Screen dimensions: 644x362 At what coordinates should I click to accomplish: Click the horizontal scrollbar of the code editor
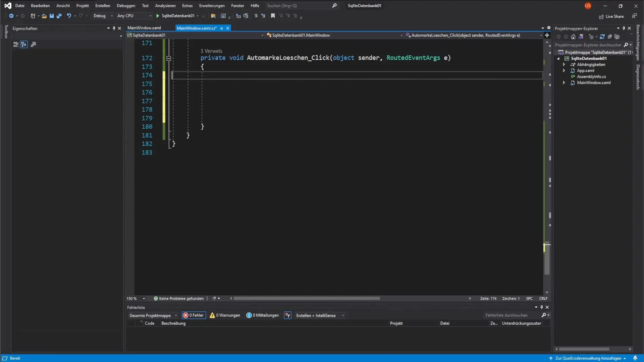[307, 299]
